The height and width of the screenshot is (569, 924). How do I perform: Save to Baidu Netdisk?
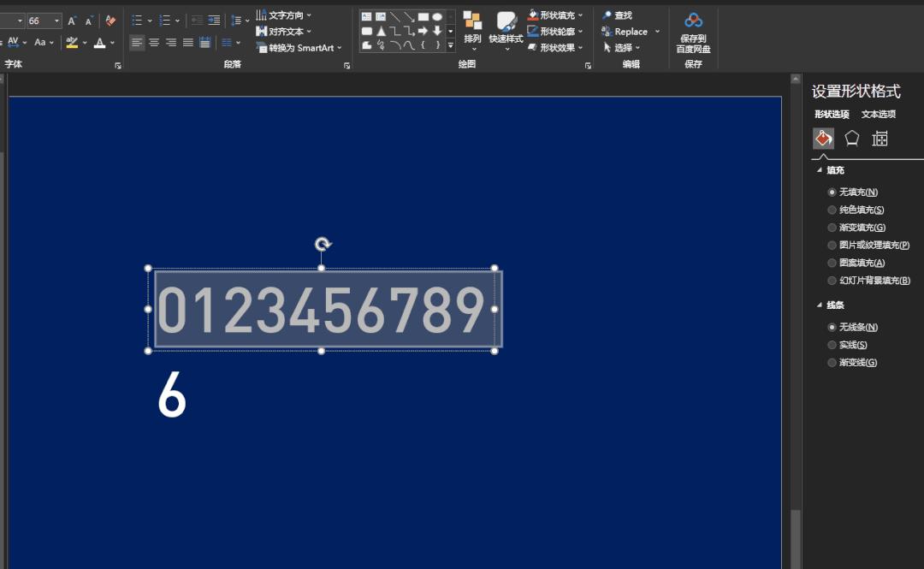(x=693, y=33)
